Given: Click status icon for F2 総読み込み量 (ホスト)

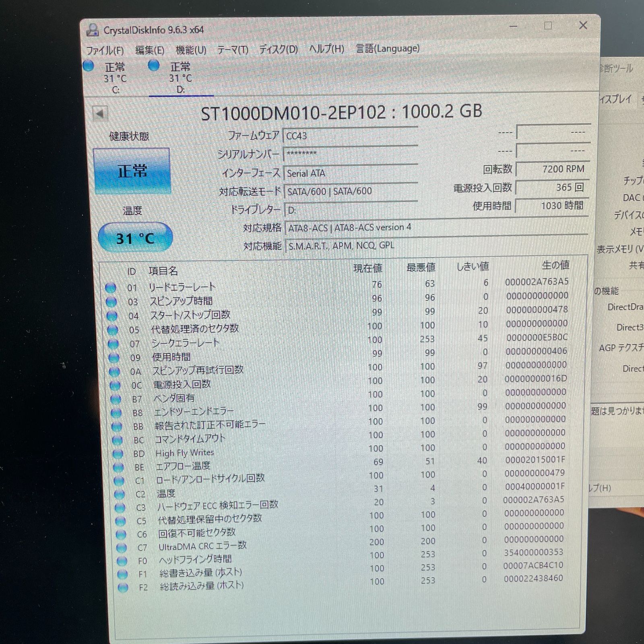Looking at the screenshot, I should (x=123, y=588).
